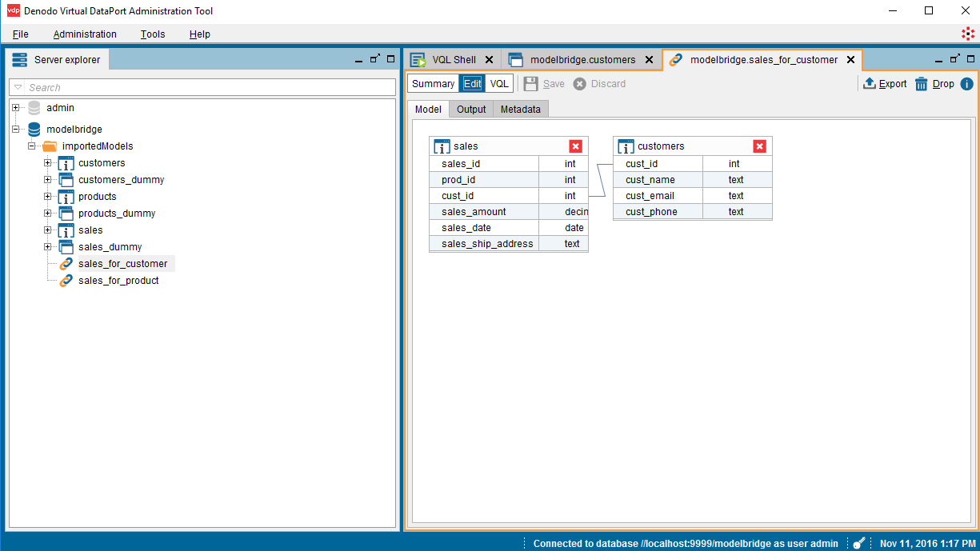Click the modelbridge.customers tab icon
The height and width of the screenshot is (551, 980).
click(x=516, y=60)
